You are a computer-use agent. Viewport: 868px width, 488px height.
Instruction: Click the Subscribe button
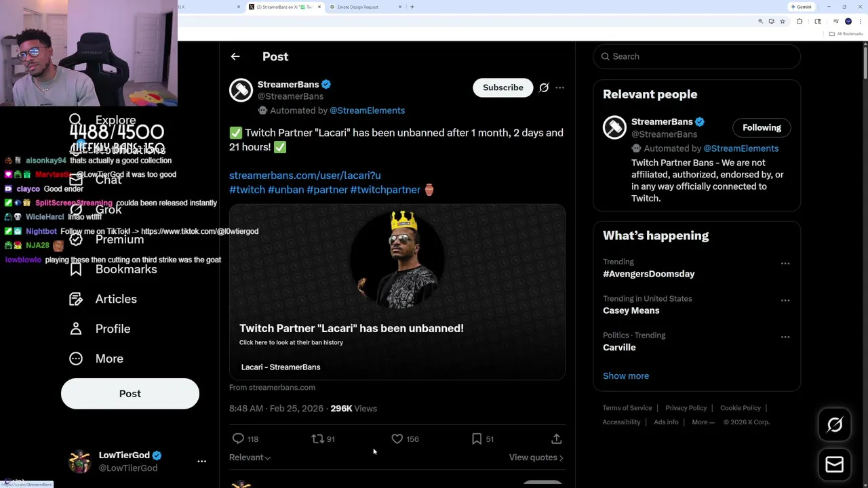click(x=502, y=87)
